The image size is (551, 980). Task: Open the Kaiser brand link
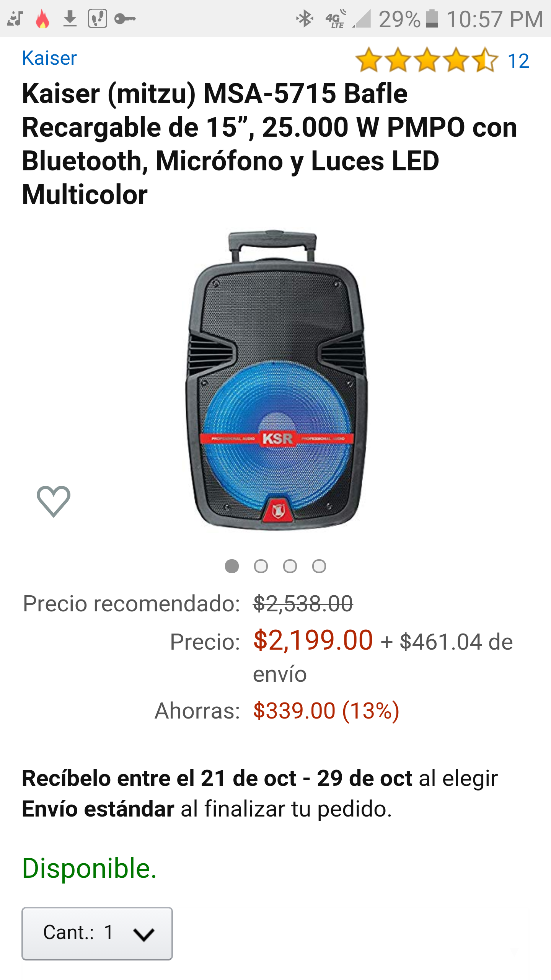(49, 58)
